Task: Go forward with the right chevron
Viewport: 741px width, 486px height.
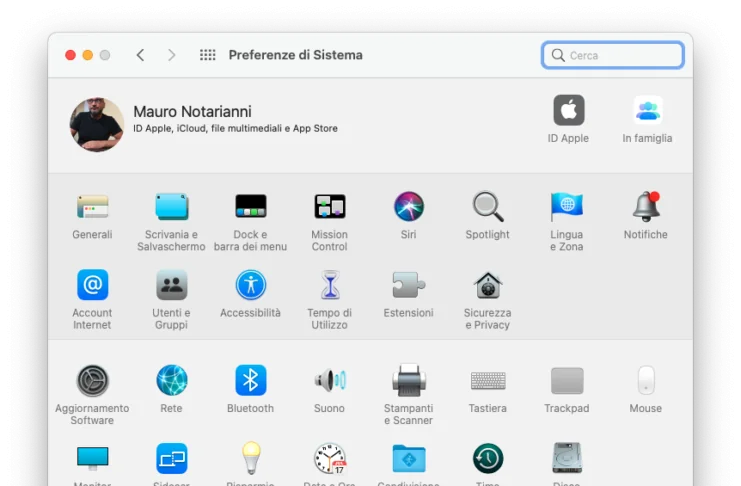Action: click(172, 55)
